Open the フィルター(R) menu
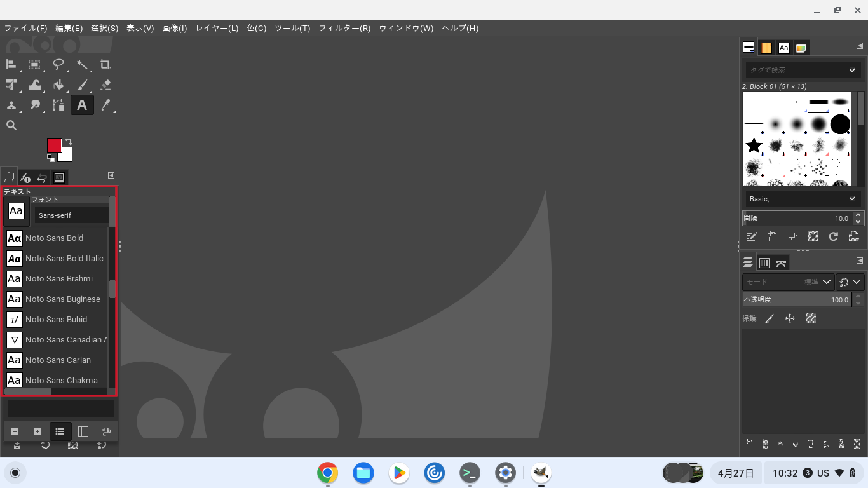Screen dimensions: 868x488 click(344, 28)
